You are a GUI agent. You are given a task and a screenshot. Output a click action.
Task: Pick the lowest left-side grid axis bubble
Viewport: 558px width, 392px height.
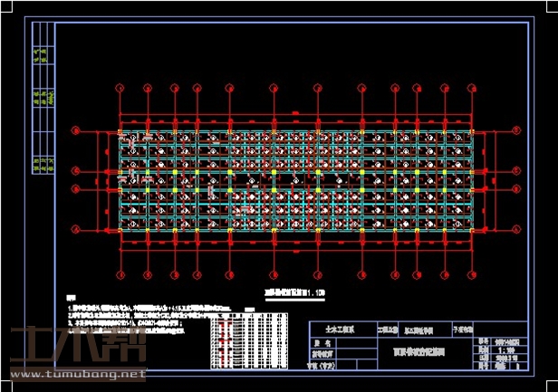click(76, 231)
